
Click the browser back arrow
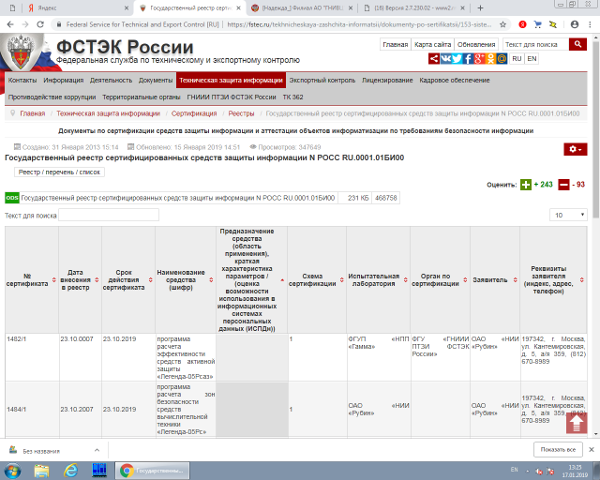tap(10, 24)
